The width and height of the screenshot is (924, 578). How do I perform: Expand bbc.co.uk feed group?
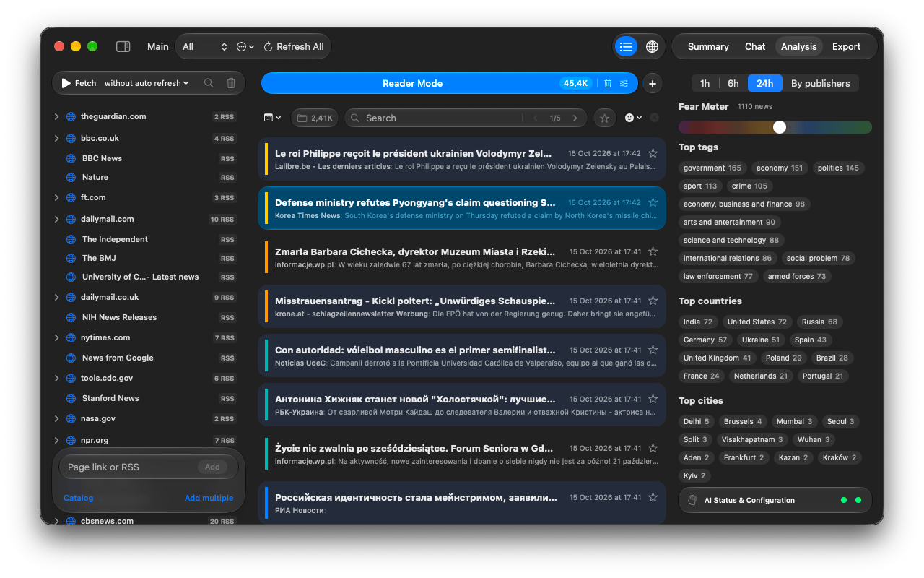[56, 138]
